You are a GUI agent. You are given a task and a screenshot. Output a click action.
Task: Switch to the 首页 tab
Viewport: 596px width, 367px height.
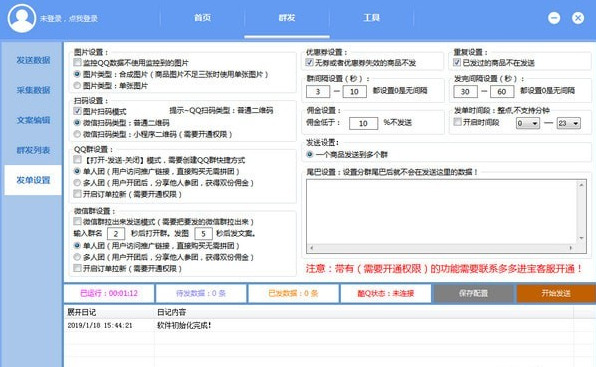tap(202, 18)
